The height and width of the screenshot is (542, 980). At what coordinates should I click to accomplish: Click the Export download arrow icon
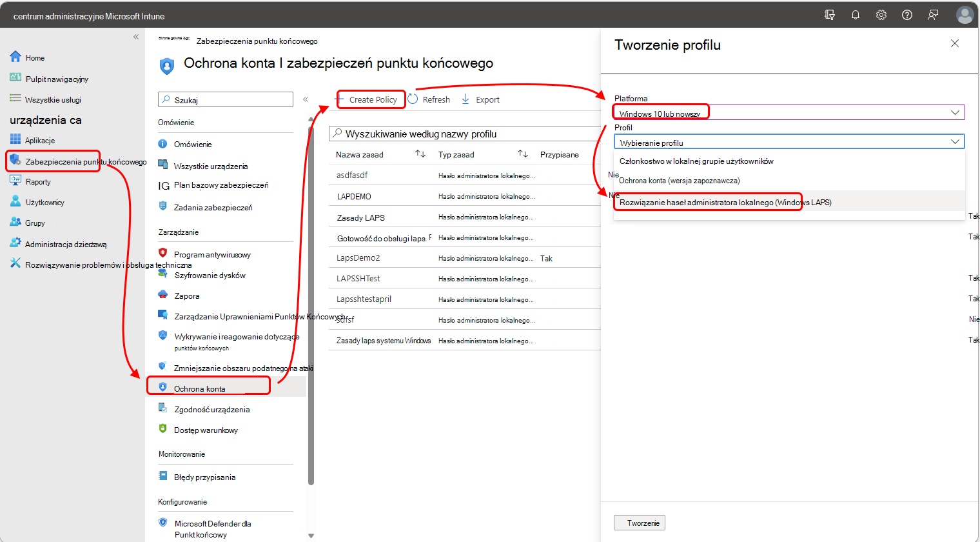pyautogui.click(x=465, y=99)
